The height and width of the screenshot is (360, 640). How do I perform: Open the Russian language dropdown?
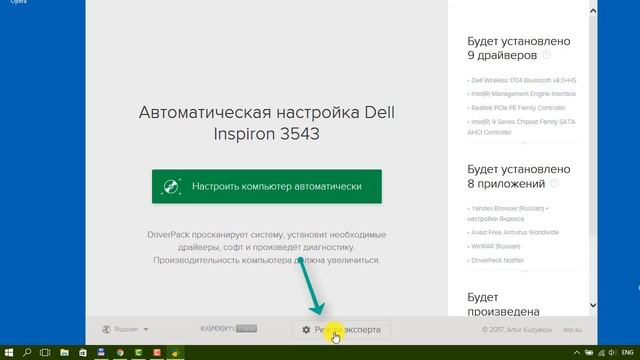[x=125, y=329]
